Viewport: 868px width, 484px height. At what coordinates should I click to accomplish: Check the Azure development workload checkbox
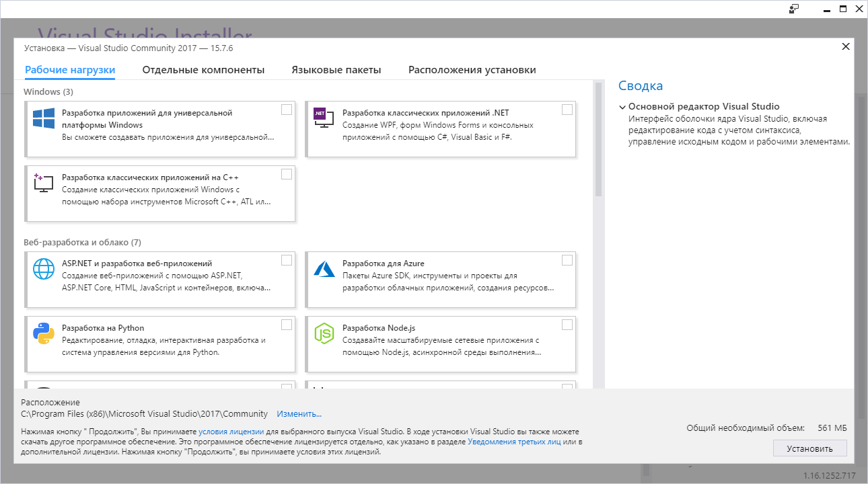(x=567, y=260)
